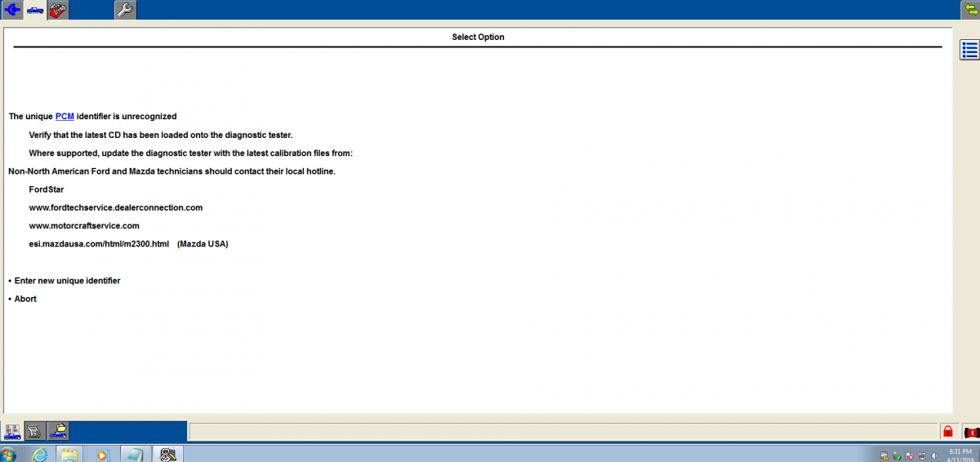
Task: Open the blue connector icon tab
Action: coord(12,10)
